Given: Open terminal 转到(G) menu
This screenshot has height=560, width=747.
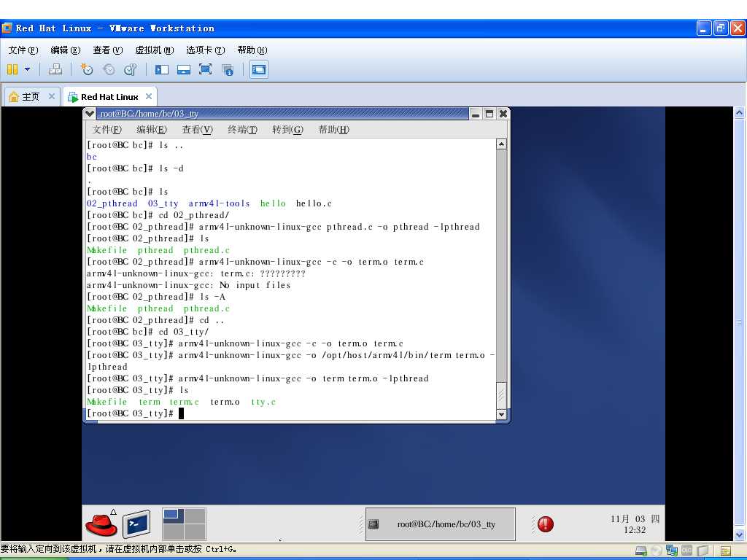Looking at the screenshot, I should click(x=287, y=130).
